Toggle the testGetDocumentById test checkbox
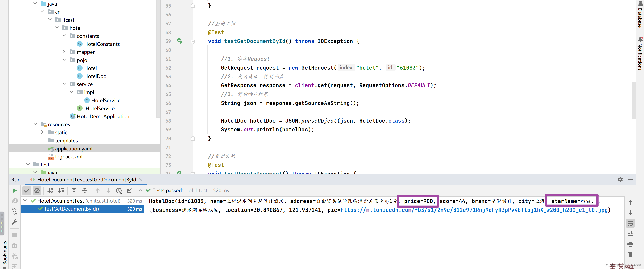Viewport: 644px width, 269px height. (x=39, y=209)
